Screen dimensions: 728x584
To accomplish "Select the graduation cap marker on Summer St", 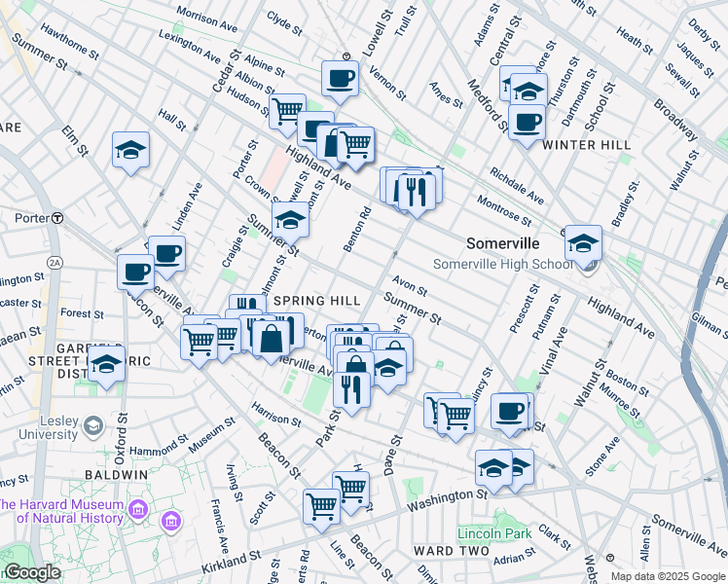I will pos(291,220).
